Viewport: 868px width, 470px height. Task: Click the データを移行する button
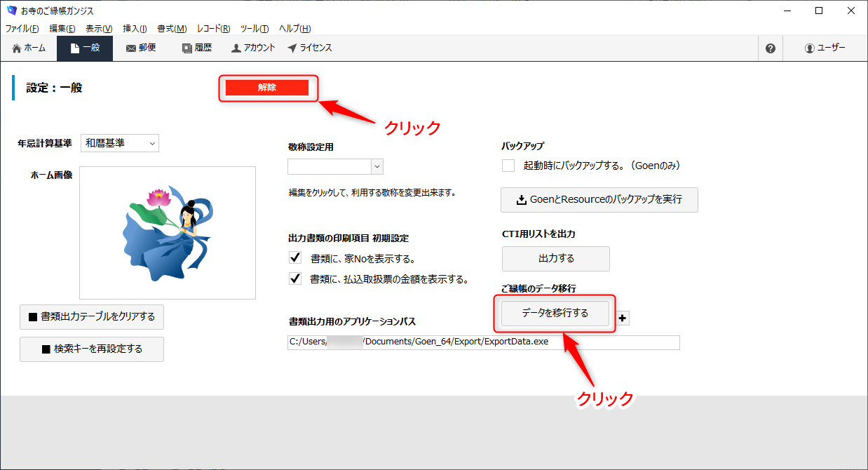pyautogui.click(x=555, y=313)
